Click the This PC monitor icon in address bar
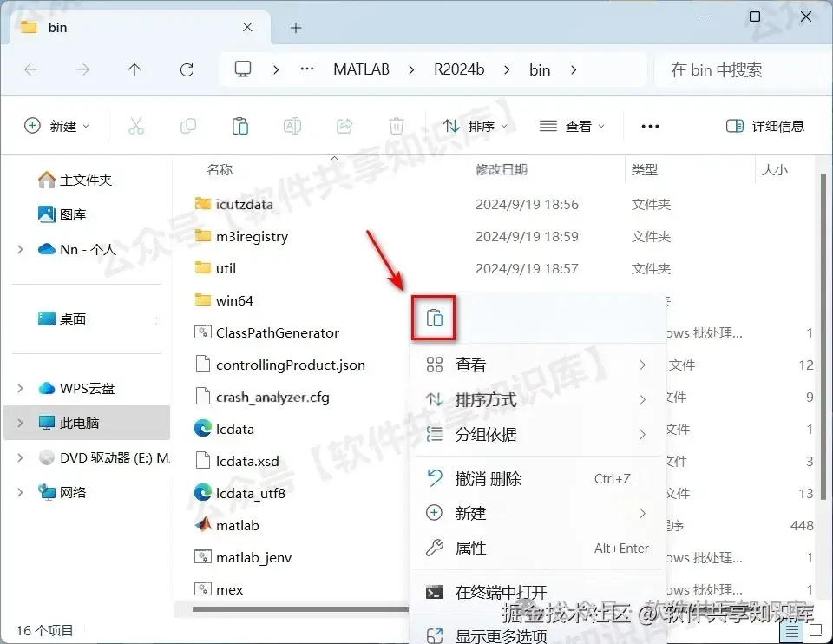This screenshot has height=644, width=833. (x=243, y=69)
